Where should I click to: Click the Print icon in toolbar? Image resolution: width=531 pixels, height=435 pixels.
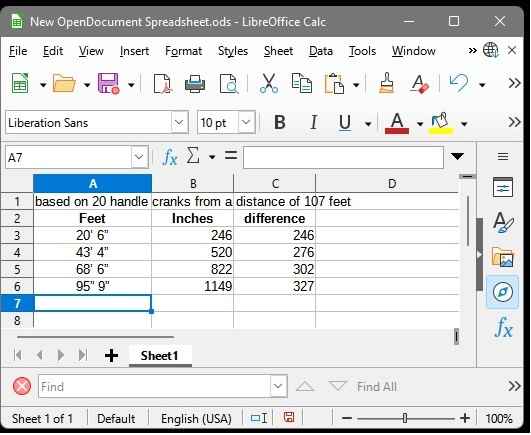coord(195,84)
